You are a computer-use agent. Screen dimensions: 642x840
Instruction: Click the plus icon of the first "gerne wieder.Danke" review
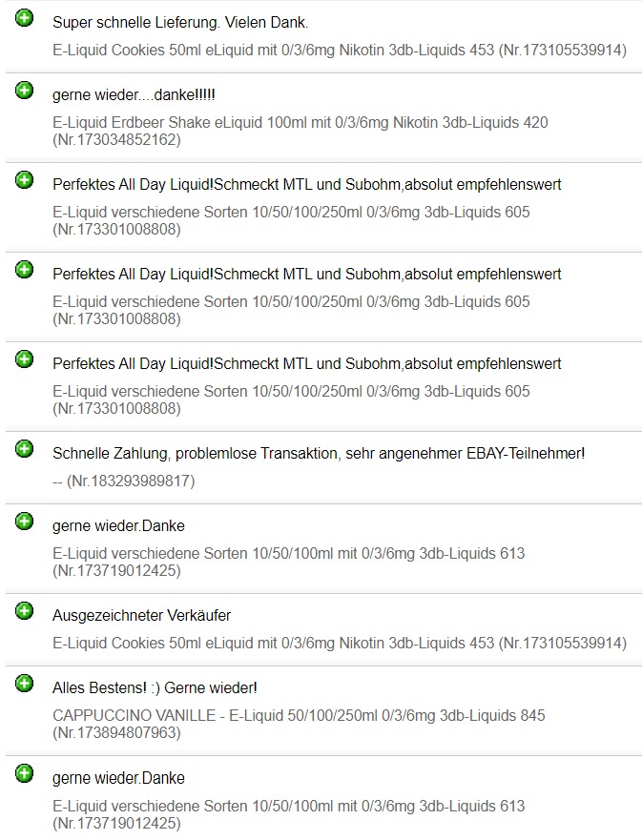click(x=25, y=522)
